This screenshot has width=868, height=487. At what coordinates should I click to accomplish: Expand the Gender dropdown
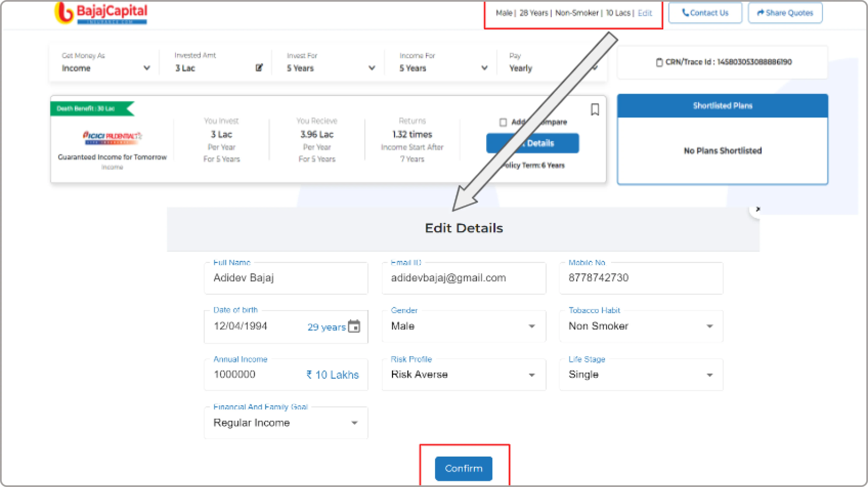[x=464, y=326]
